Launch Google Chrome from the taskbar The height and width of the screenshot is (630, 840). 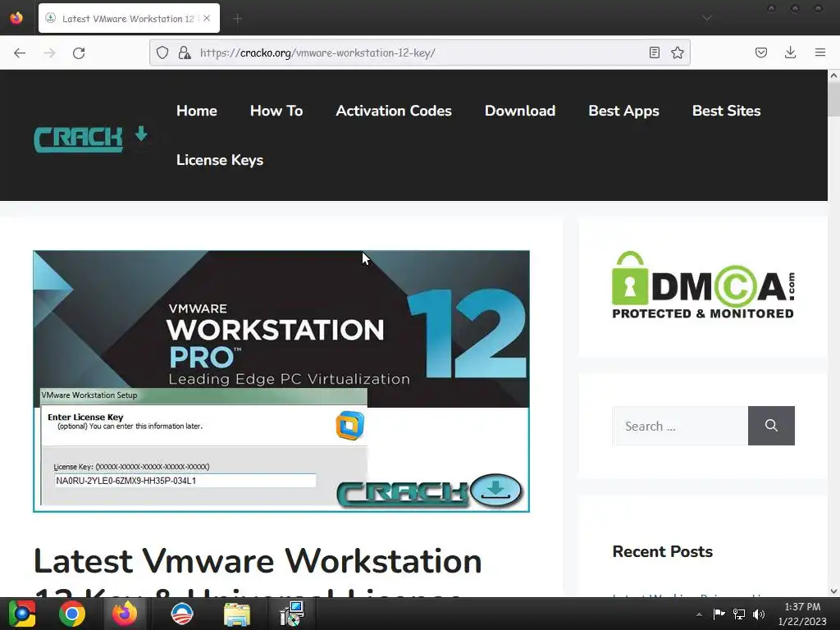pyautogui.click(x=72, y=614)
